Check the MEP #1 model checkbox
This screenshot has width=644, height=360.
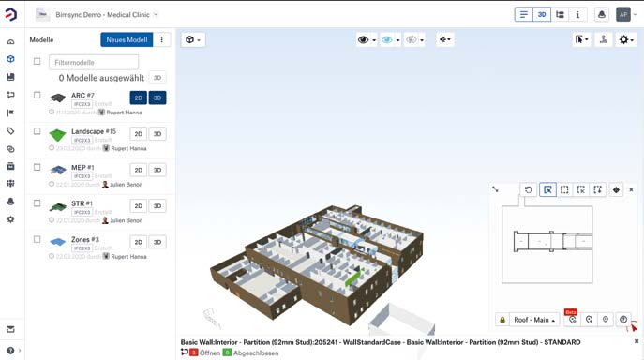pyautogui.click(x=37, y=167)
